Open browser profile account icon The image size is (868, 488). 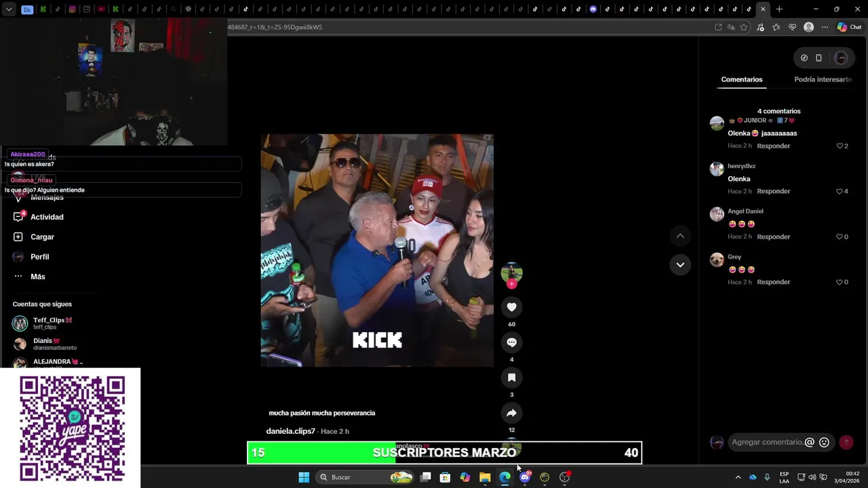(808, 27)
